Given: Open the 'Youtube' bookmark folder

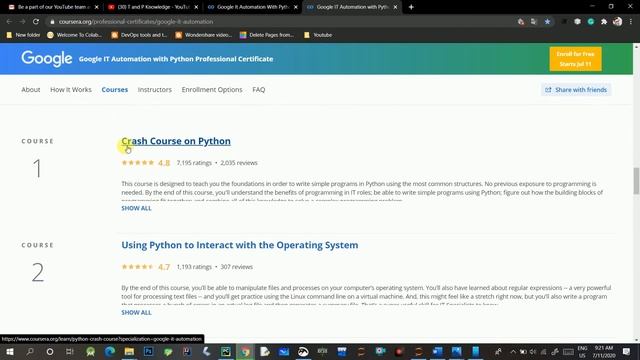Looking at the screenshot, I should pos(318,35).
